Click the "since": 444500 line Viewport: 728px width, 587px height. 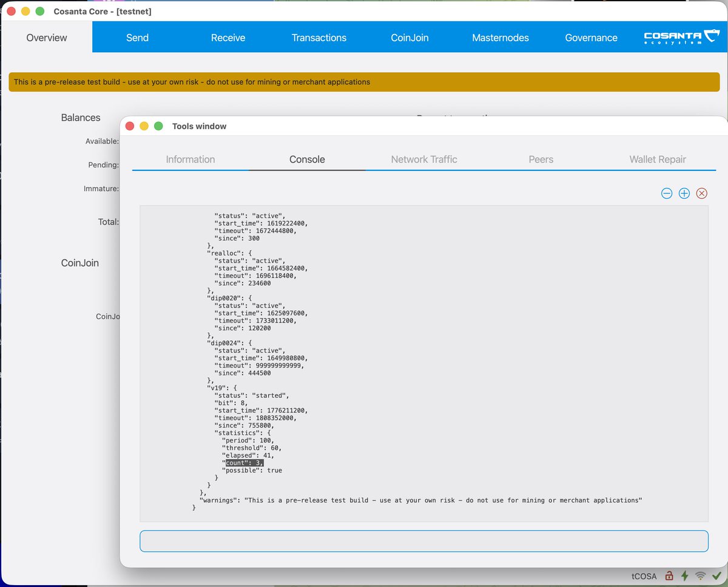[x=243, y=373]
